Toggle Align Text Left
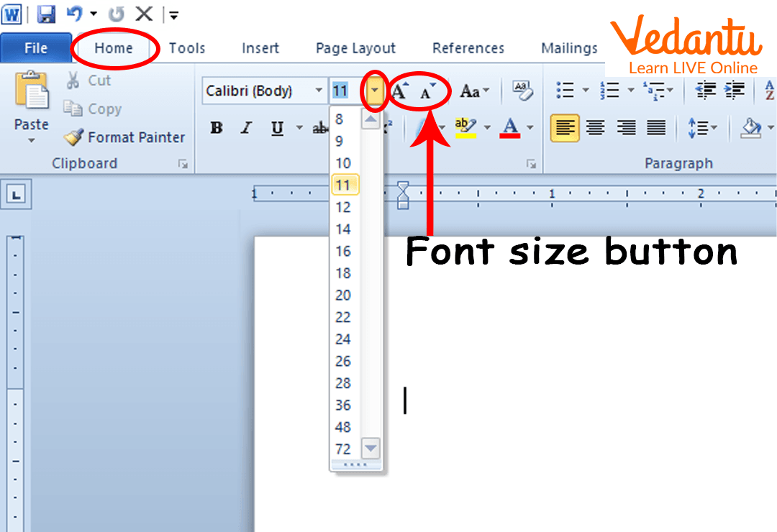This screenshot has width=777, height=532. pyautogui.click(x=565, y=129)
